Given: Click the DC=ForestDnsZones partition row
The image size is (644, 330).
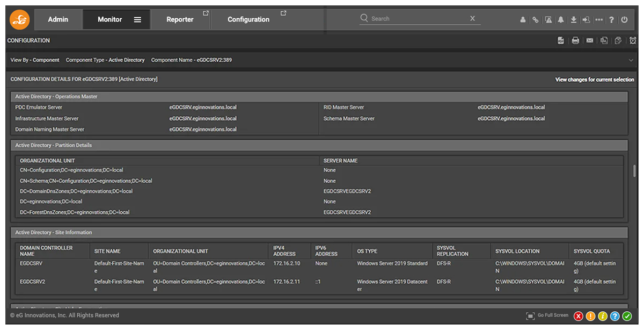Looking at the screenshot, I should pos(319,212).
